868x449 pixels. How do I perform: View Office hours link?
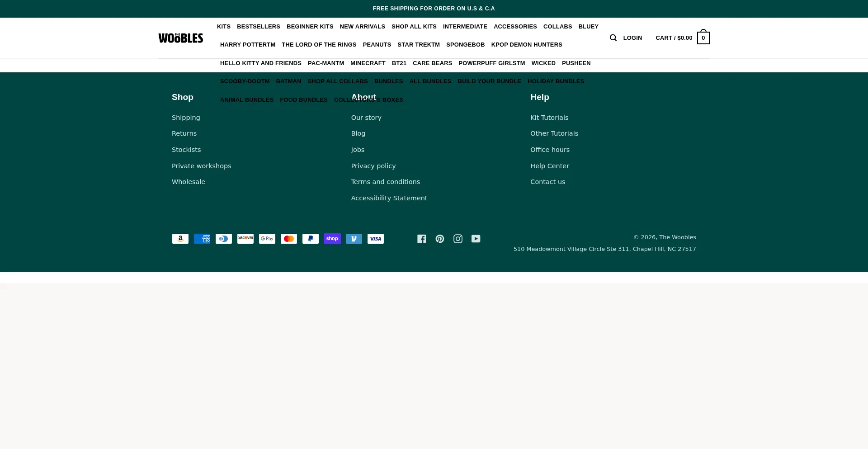[x=550, y=150]
